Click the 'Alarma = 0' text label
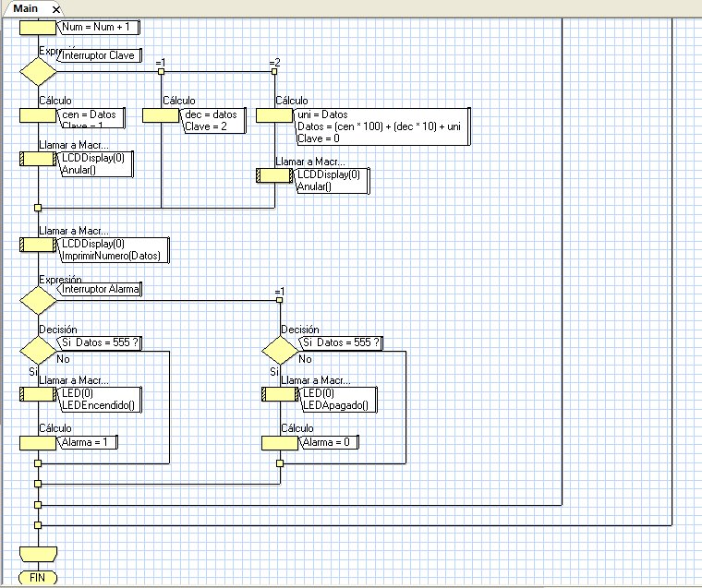 326,442
